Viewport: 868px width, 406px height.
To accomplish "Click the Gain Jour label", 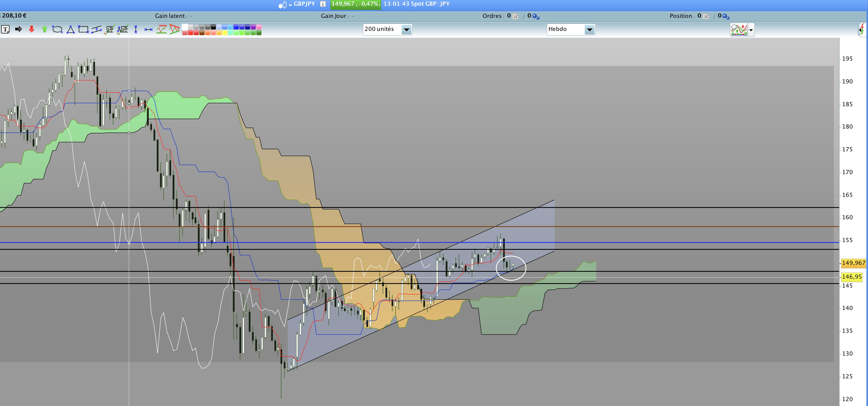I will click(333, 16).
